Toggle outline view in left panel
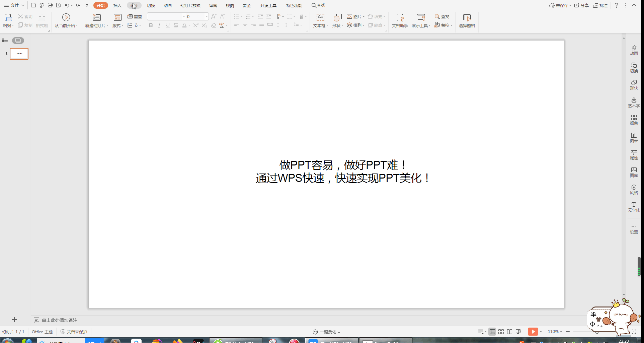The height and width of the screenshot is (343, 644). 5,41
